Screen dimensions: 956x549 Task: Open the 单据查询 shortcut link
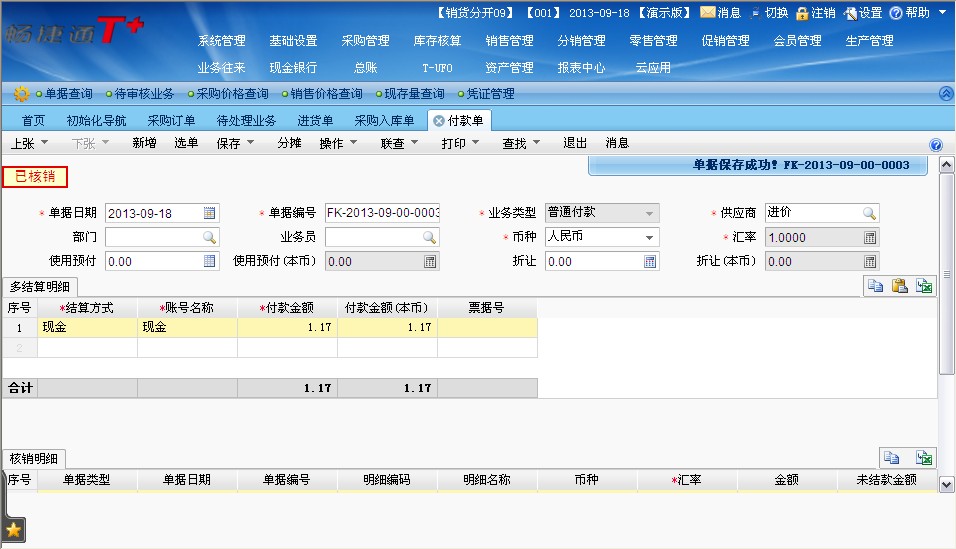[x=68, y=94]
